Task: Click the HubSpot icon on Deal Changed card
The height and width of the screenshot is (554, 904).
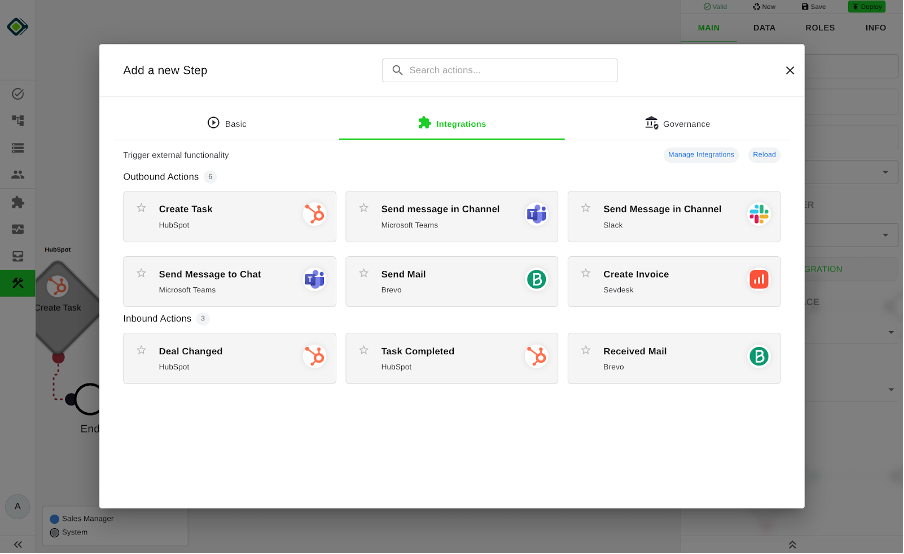Action: (315, 357)
